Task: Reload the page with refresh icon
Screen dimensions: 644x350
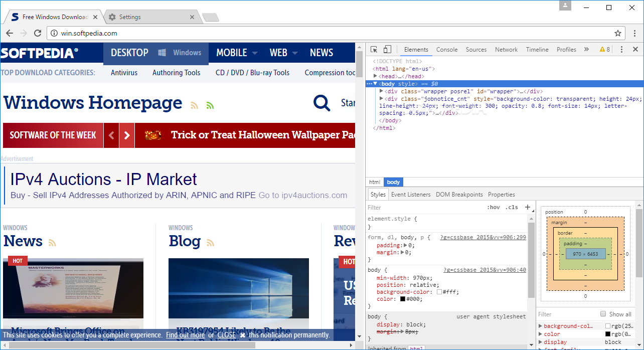Action: [38, 33]
